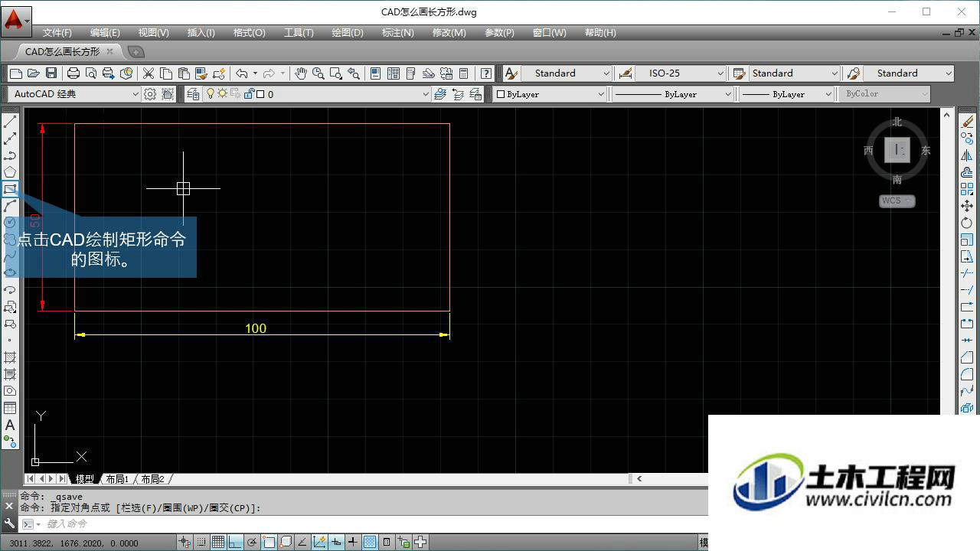Open the 视图(V) menu
980x551 pixels.
tap(153, 32)
